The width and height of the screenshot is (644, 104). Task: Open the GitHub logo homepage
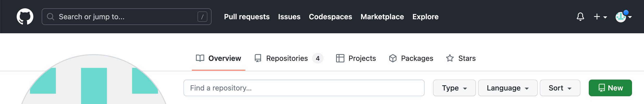25,17
